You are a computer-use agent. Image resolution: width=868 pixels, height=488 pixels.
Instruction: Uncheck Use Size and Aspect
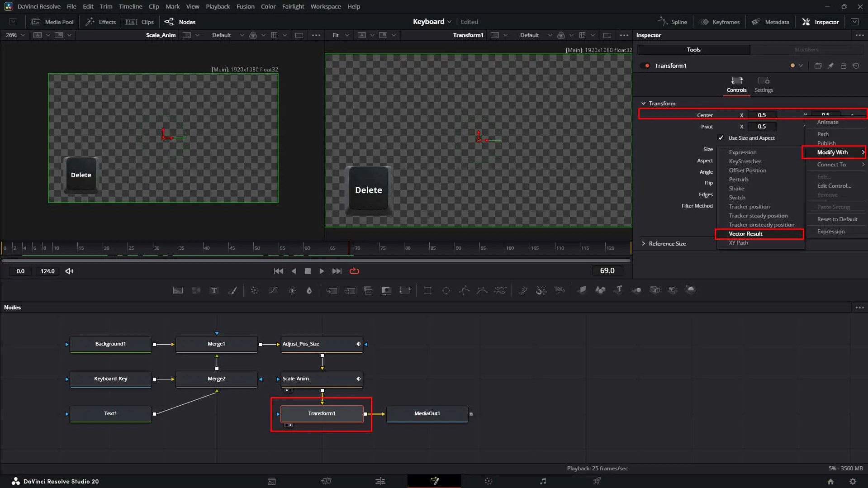pos(721,138)
